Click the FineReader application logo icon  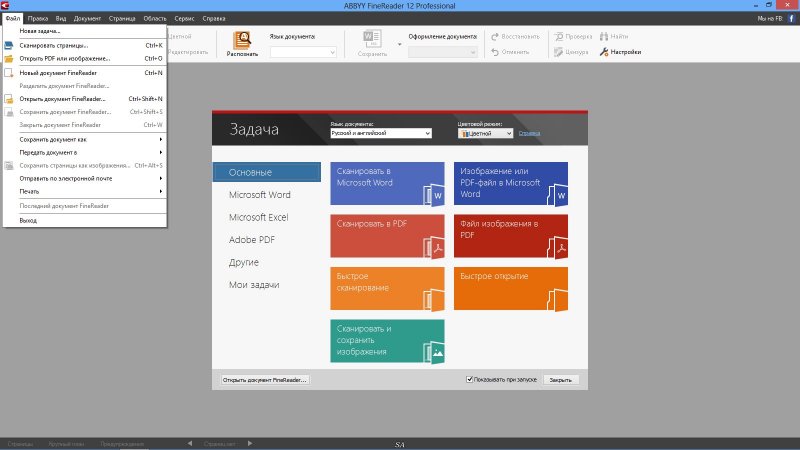tap(5, 6)
